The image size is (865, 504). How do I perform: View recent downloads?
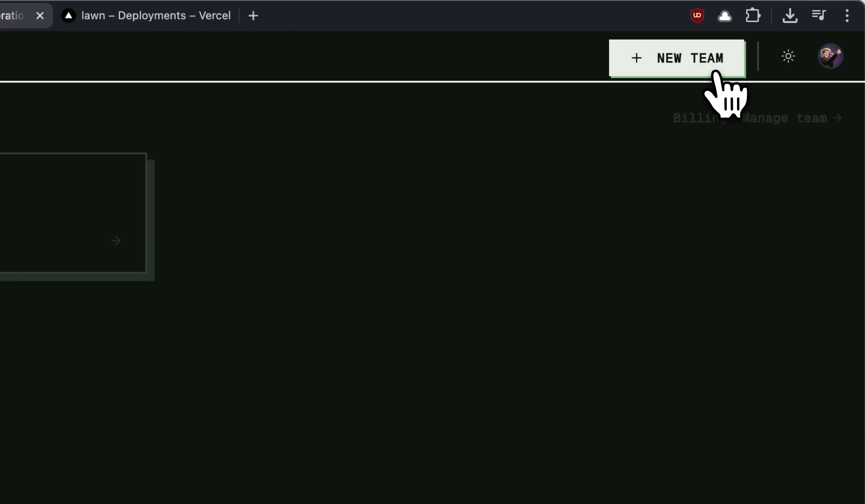click(x=790, y=15)
